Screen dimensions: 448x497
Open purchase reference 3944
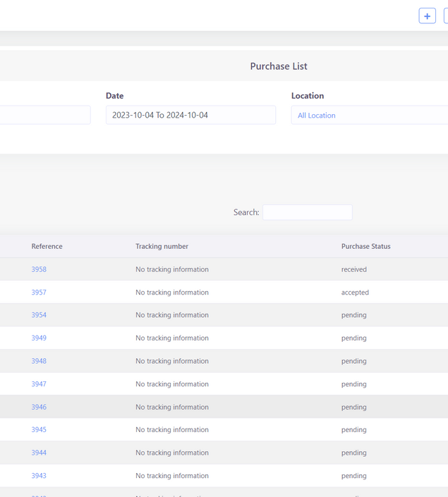39,453
